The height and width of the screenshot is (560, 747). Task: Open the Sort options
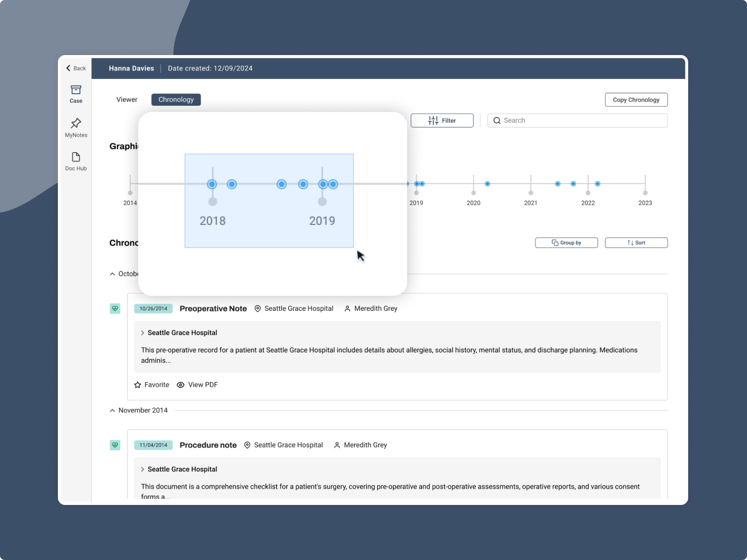coord(636,243)
